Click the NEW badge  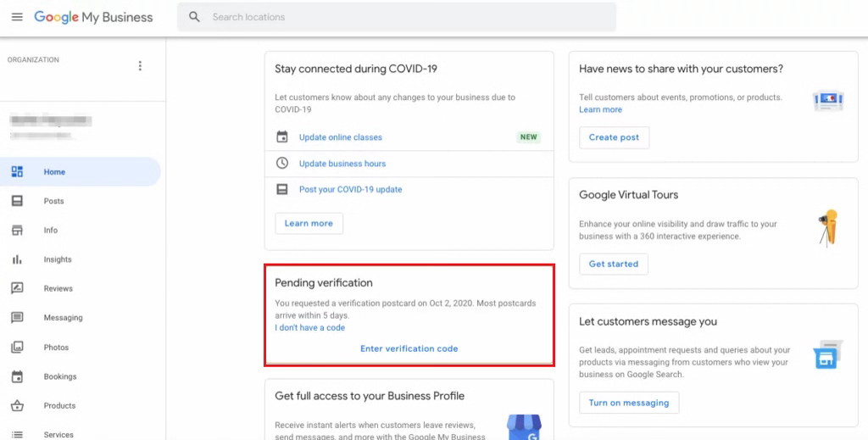(x=529, y=136)
